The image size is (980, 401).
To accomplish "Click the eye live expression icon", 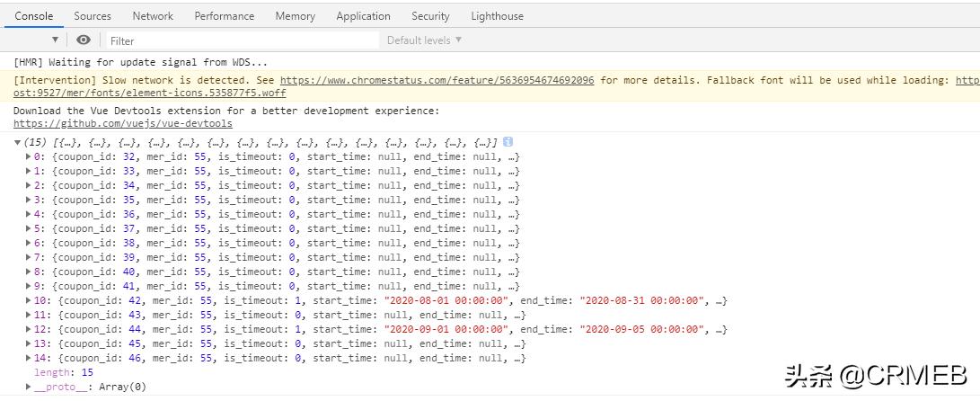I will pyautogui.click(x=84, y=40).
